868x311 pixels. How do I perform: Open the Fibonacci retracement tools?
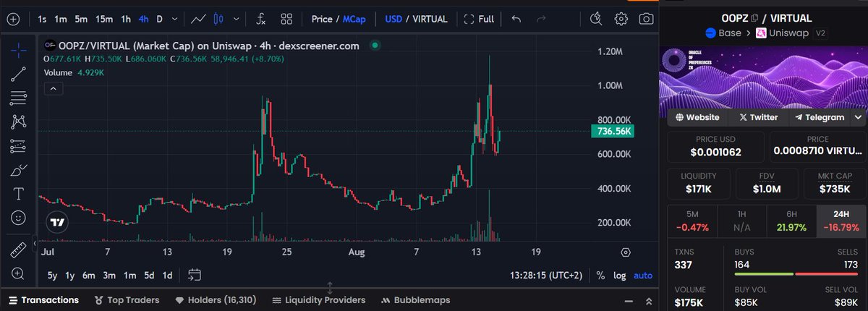[x=19, y=98]
